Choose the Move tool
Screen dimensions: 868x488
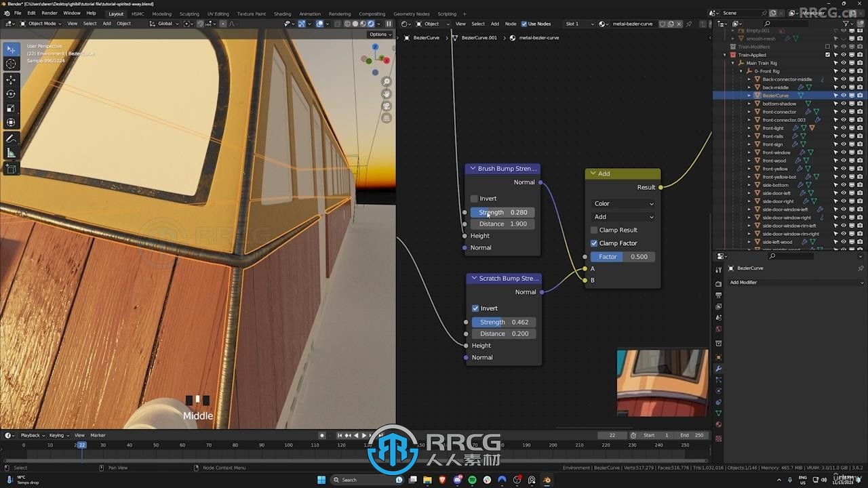[x=11, y=80]
